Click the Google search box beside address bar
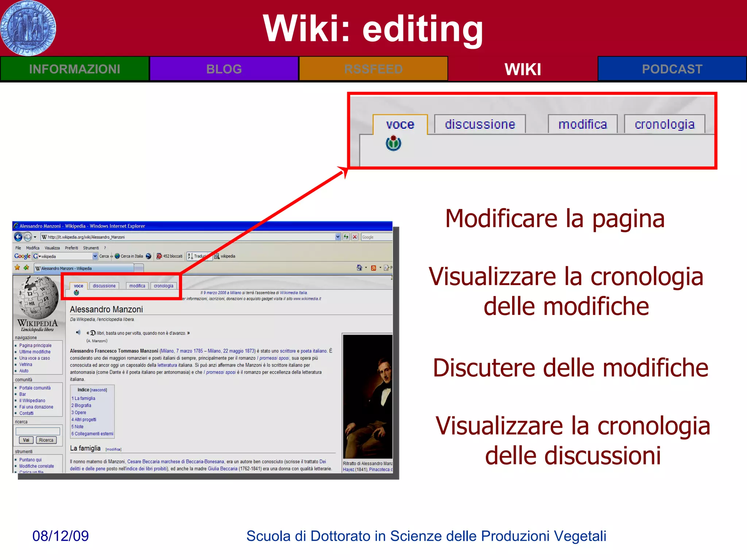 [376, 237]
